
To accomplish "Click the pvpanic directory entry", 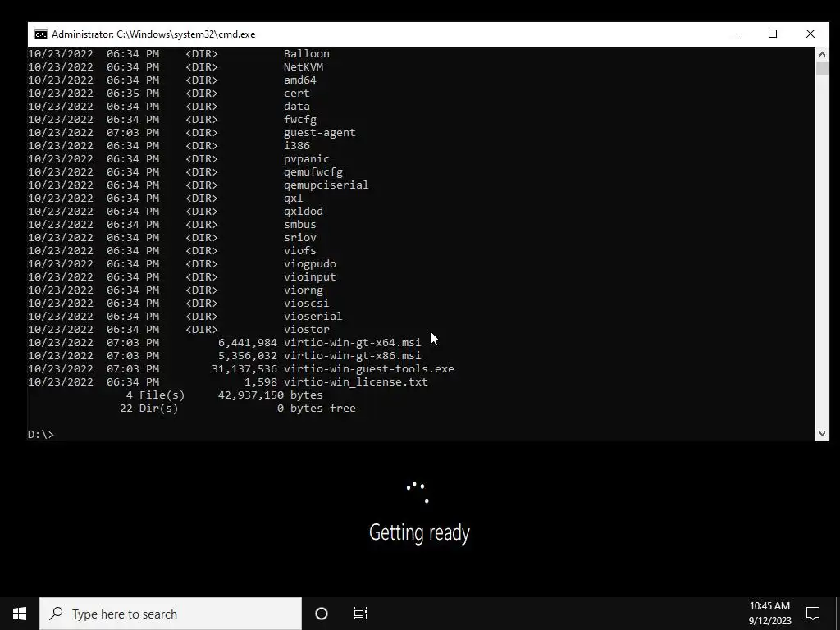I will [x=307, y=158].
